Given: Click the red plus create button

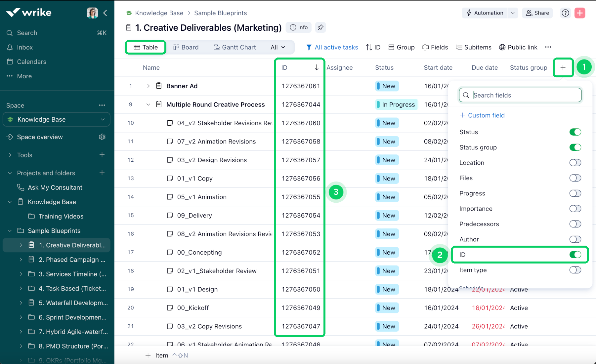Looking at the screenshot, I should click(579, 13).
